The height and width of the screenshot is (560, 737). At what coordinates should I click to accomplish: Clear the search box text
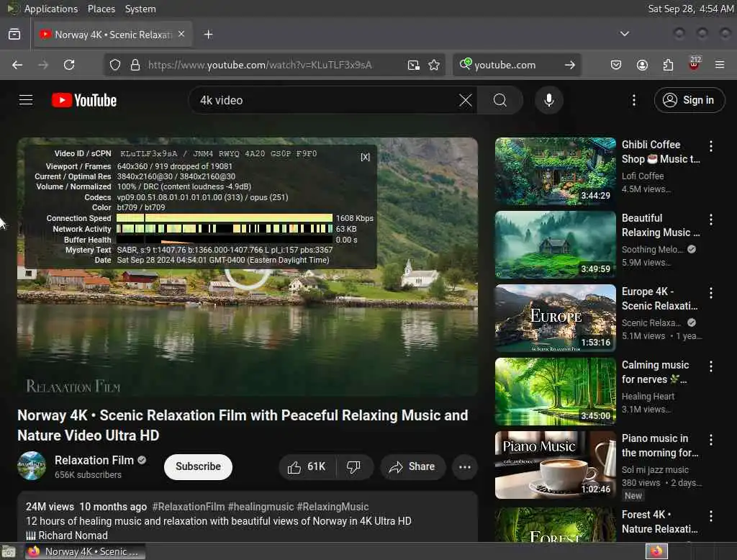[x=465, y=100]
